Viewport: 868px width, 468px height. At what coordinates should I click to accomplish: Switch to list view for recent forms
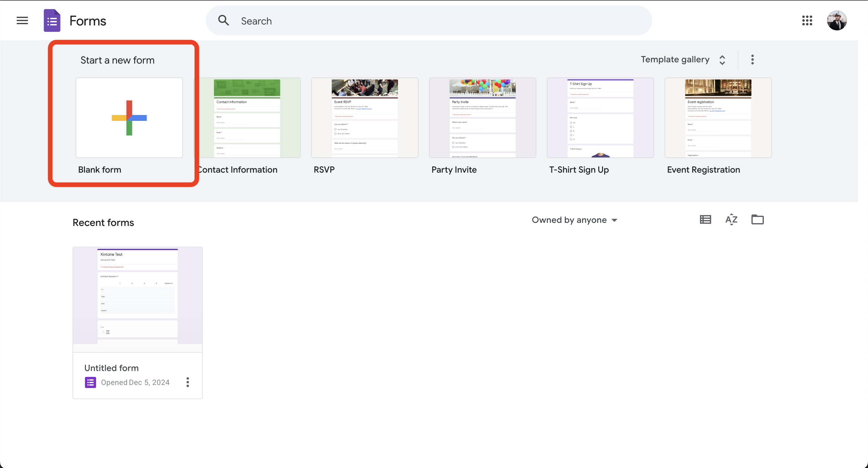[x=705, y=219]
